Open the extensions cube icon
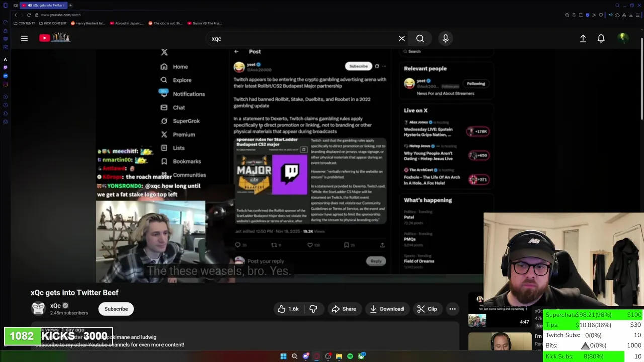 [x=617, y=15]
